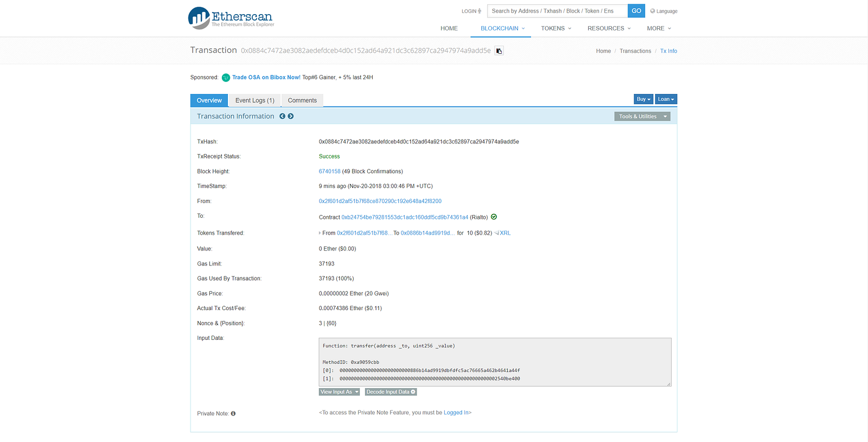This screenshot has width=868, height=442.
Task: Open the LOGIN link
Action: [471, 11]
